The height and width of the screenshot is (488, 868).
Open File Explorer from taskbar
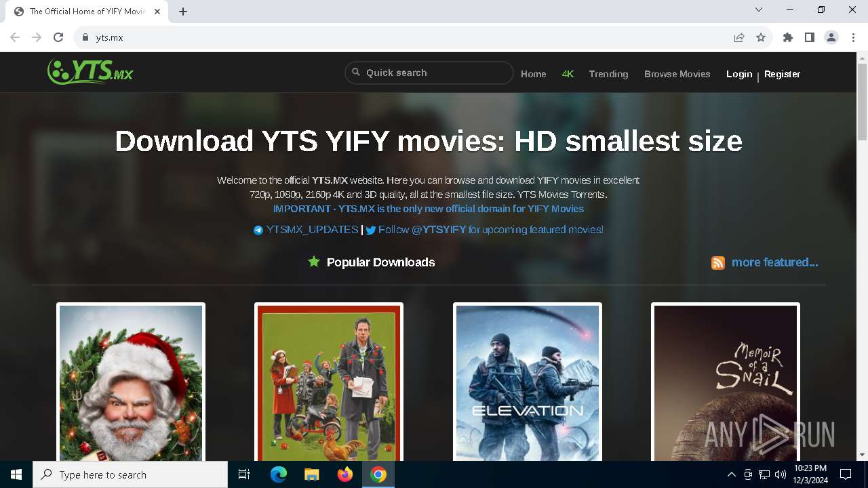pos(312,474)
